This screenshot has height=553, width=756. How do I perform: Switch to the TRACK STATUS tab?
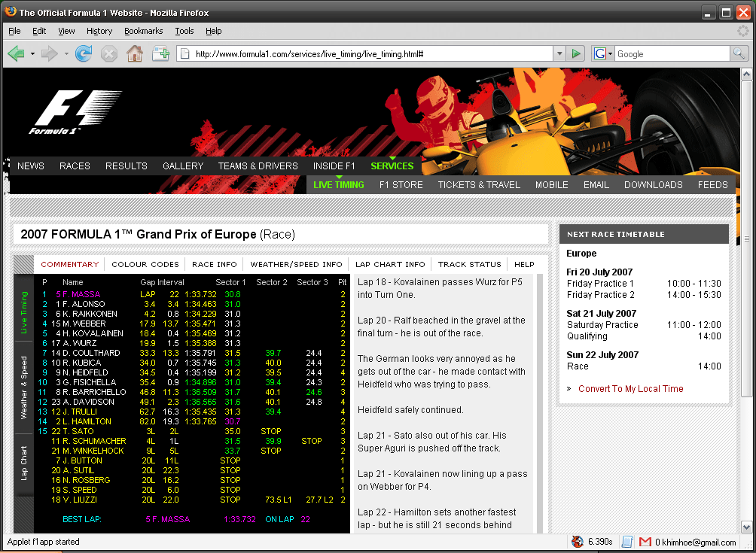click(x=469, y=264)
